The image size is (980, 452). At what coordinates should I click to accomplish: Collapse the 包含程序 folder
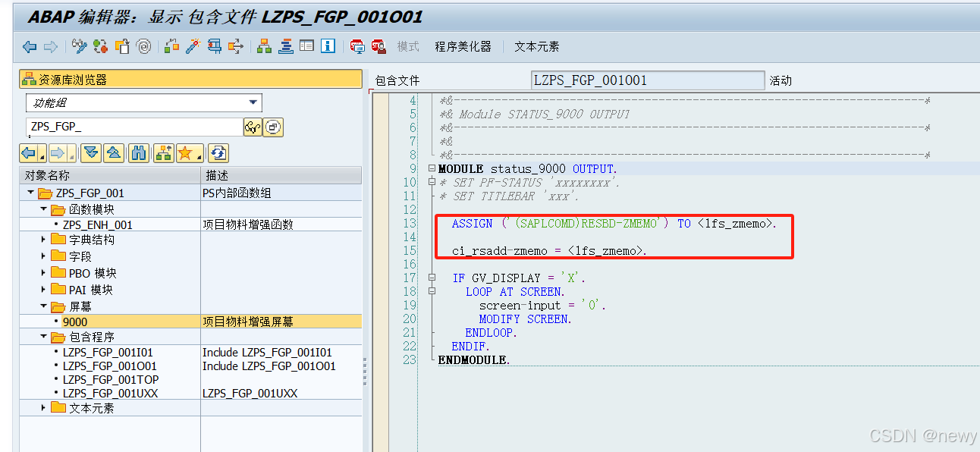(x=43, y=337)
